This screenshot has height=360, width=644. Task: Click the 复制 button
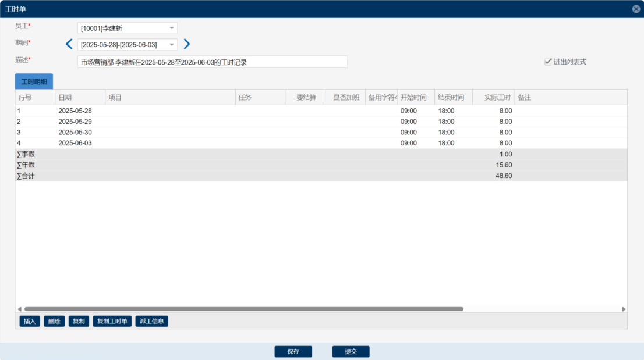(79, 321)
